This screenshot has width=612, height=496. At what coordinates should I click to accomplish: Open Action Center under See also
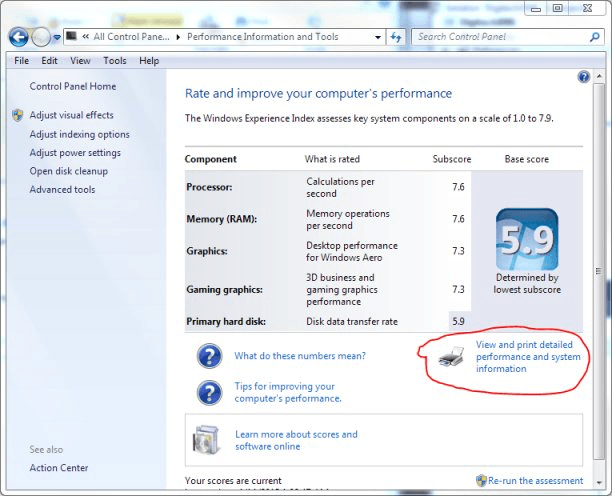[x=59, y=468]
